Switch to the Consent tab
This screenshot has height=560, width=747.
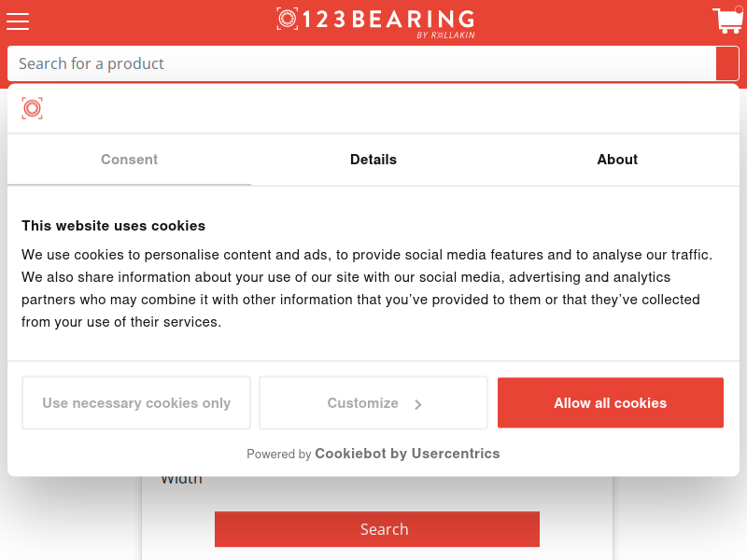coord(129,160)
